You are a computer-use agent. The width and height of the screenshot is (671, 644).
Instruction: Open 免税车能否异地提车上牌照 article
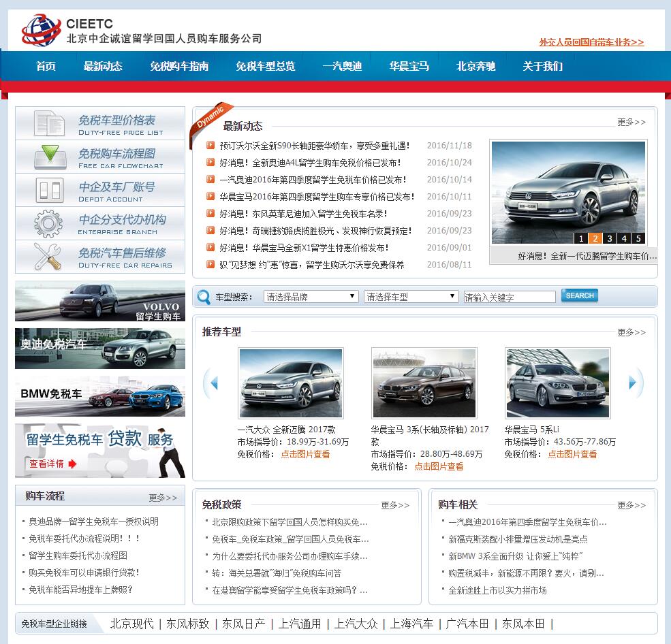tap(80, 590)
